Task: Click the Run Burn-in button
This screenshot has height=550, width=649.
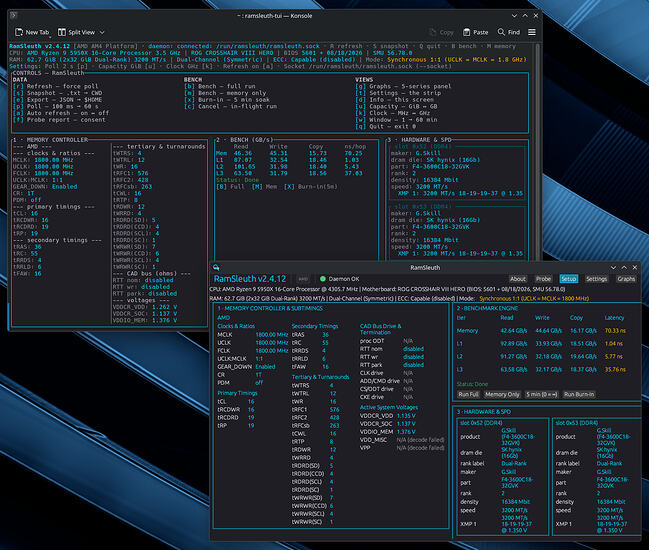Action: point(579,394)
